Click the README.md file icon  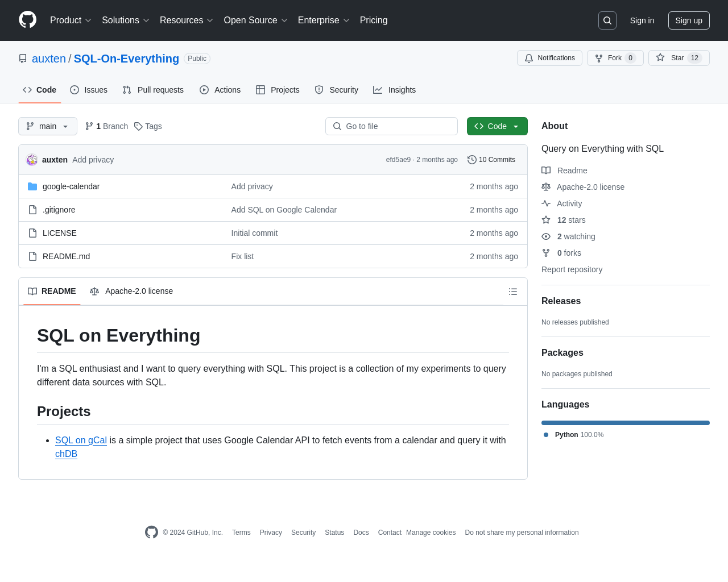tap(32, 256)
